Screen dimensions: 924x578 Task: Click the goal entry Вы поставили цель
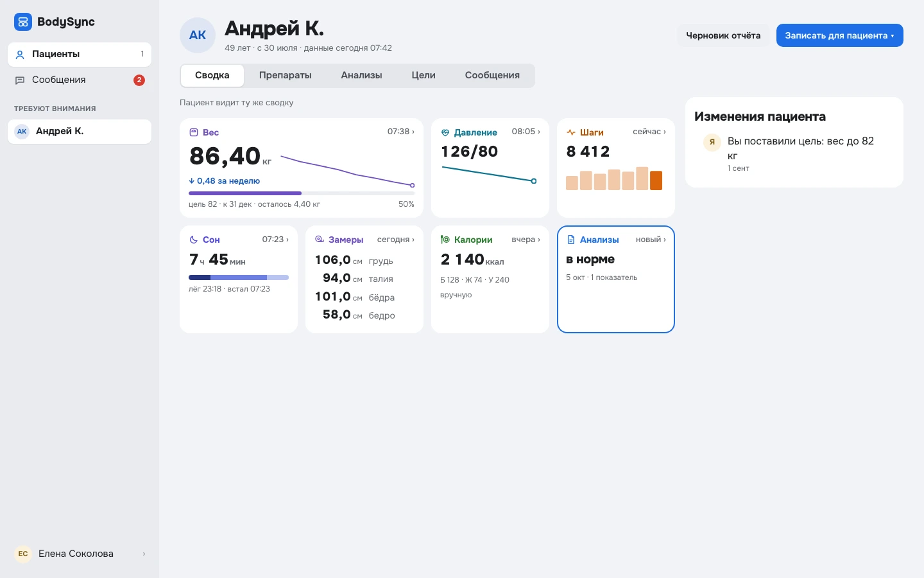(x=794, y=154)
